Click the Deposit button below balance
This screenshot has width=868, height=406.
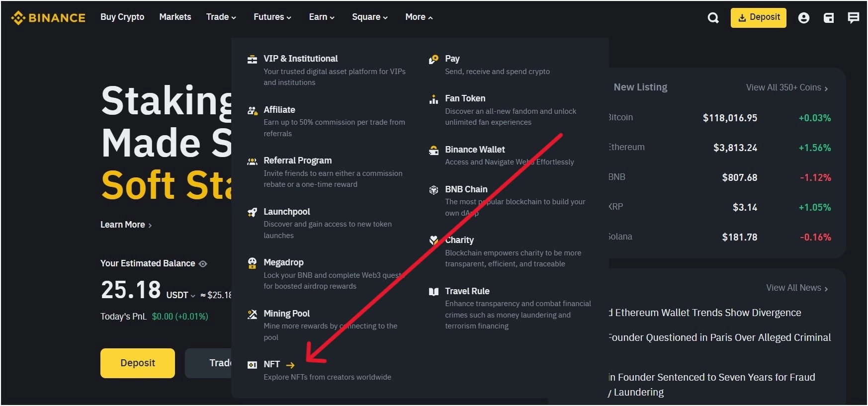(138, 363)
